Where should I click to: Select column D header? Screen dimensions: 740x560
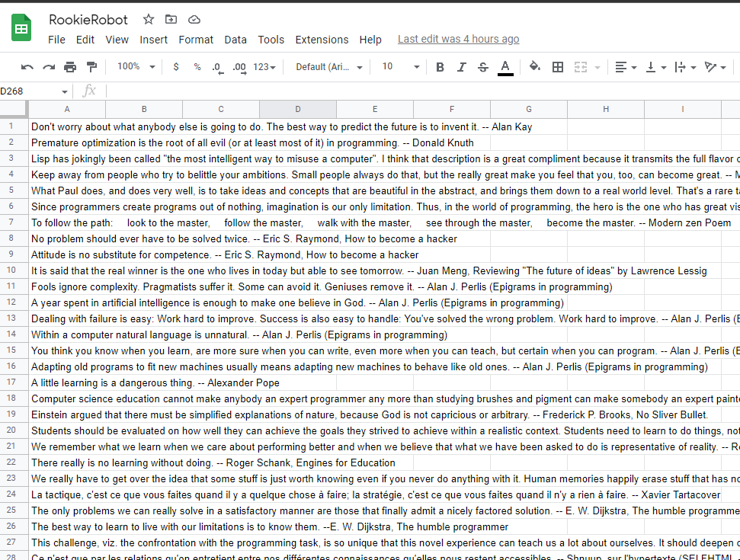pyautogui.click(x=298, y=109)
